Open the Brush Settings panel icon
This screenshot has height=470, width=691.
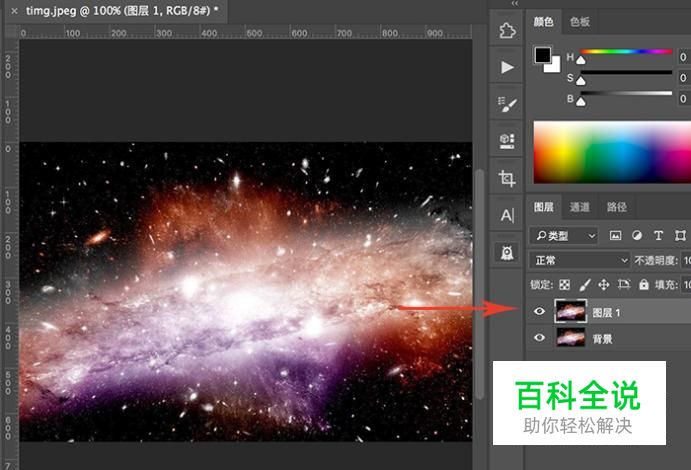click(x=507, y=104)
